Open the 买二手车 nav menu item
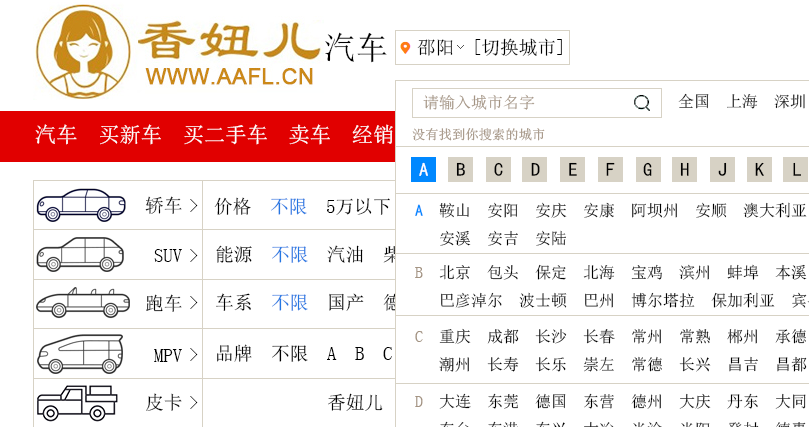This screenshot has width=809, height=427. 225,135
